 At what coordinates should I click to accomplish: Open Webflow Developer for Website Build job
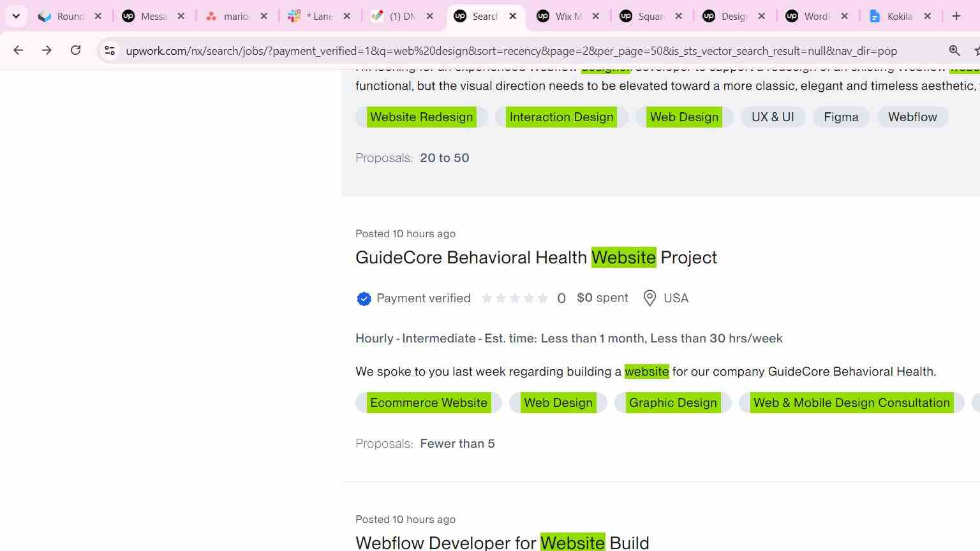[x=502, y=542]
